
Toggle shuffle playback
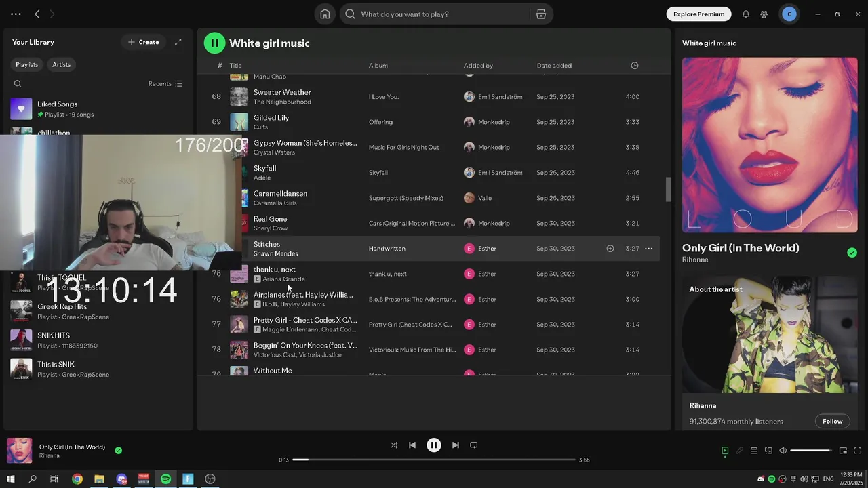[x=394, y=445]
